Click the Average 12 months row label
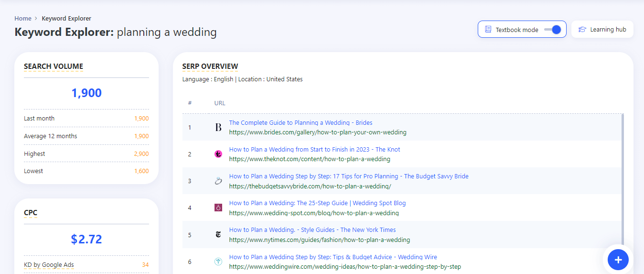The image size is (644, 274). 51,136
